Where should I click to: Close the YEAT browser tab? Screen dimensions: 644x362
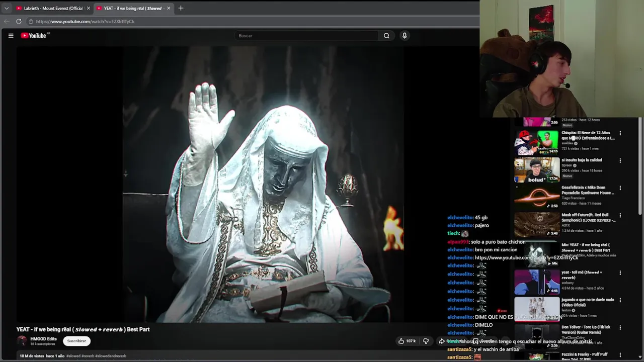pos(169,8)
